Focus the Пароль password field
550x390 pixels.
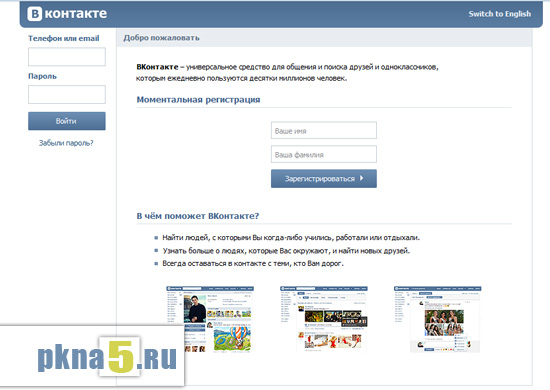pos(67,94)
